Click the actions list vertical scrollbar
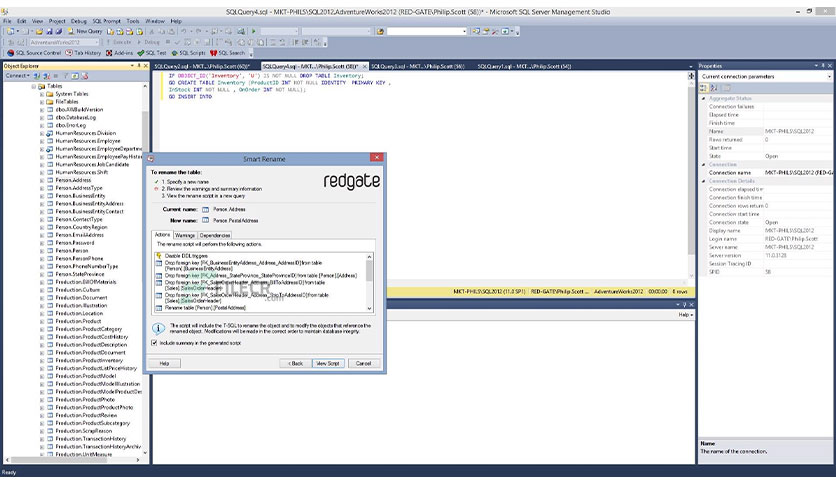Screen dimensions: 836x484 click(369, 283)
